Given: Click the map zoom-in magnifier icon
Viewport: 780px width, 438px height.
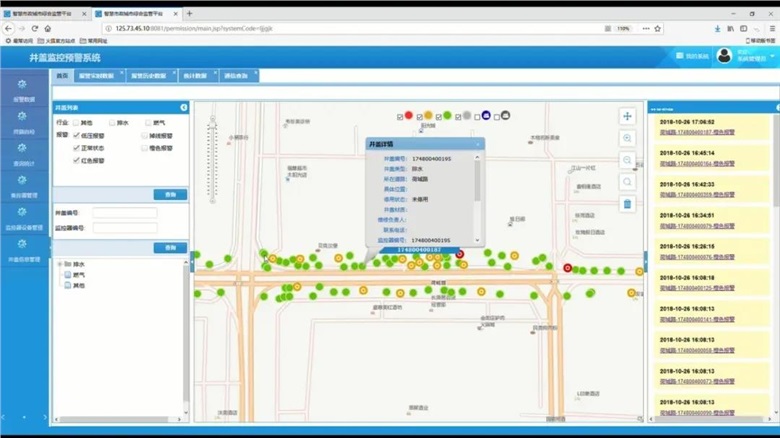Looking at the screenshot, I should pyautogui.click(x=627, y=139).
